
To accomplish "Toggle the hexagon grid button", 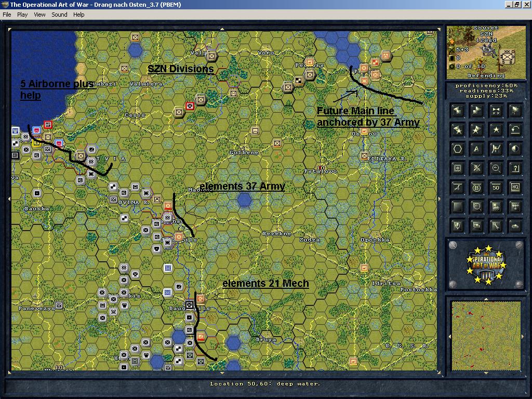I will pos(458,149).
